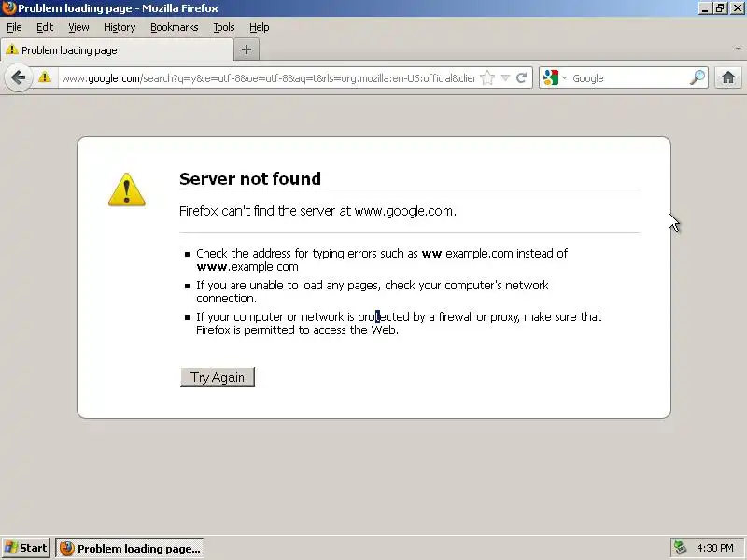Open the list all tabs dropdown arrow
747x560 pixels.
click(738, 49)
